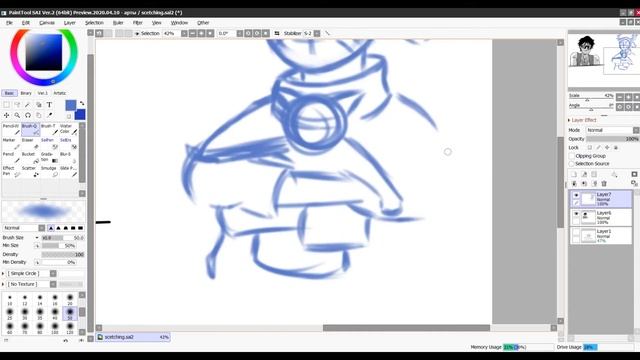Expand the No Texture options
This screenshot has height=360, width=640.
tap(3, 284)
